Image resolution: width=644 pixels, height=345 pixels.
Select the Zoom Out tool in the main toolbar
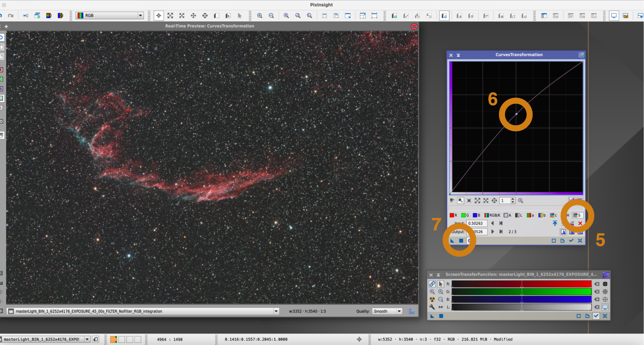pos(271,15)
